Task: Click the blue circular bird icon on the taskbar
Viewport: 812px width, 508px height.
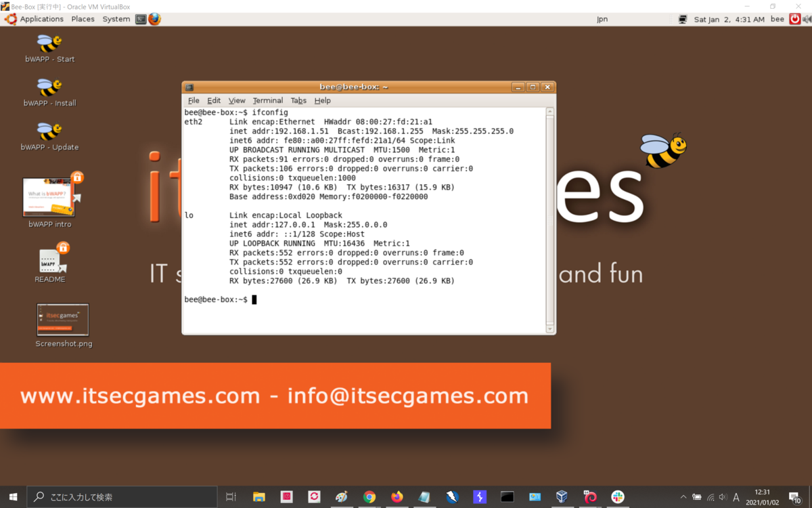Action: (452, 496)
